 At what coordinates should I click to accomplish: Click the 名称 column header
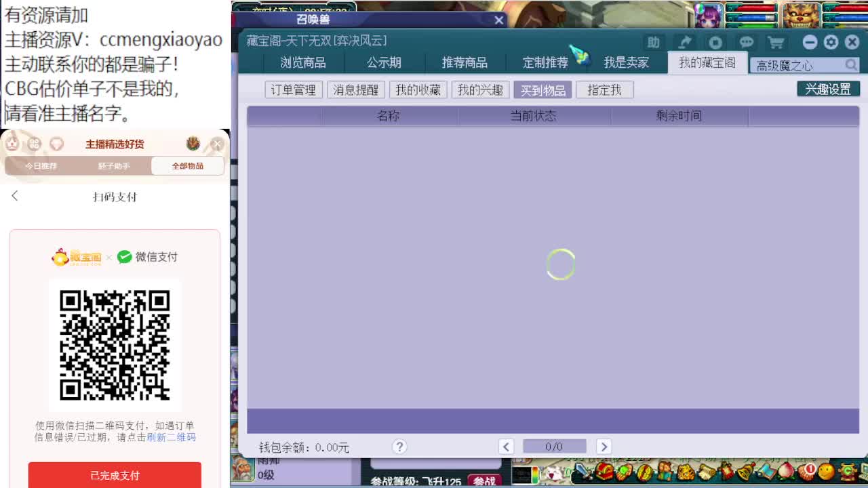(388, 116)
